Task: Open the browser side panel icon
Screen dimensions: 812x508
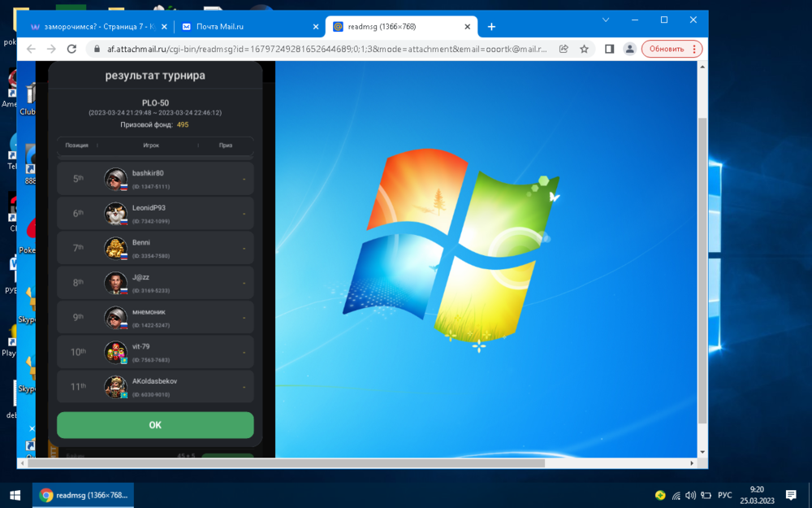Action: (609, 49)
